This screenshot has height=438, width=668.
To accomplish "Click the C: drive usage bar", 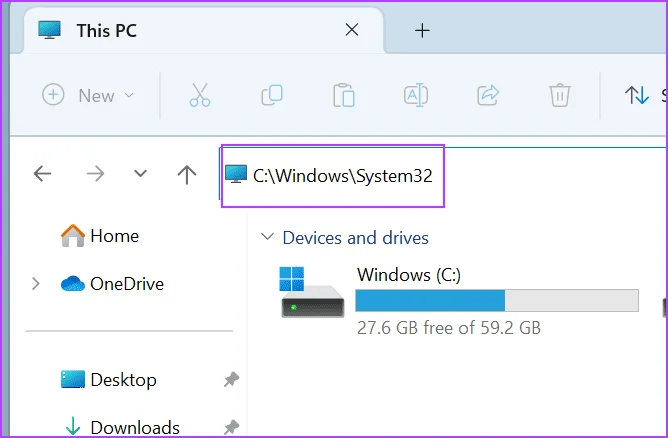I will coord(497,301).
